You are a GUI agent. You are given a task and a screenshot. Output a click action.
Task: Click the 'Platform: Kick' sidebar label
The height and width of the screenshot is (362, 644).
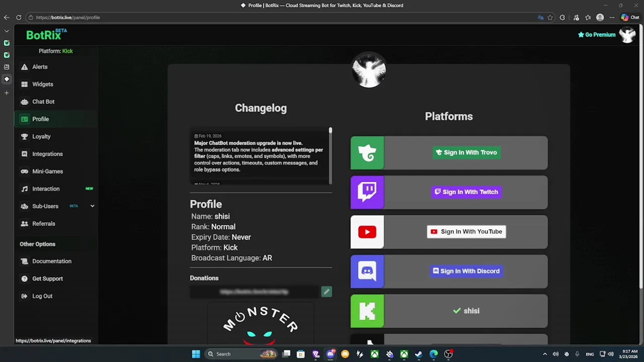point(56,51)
